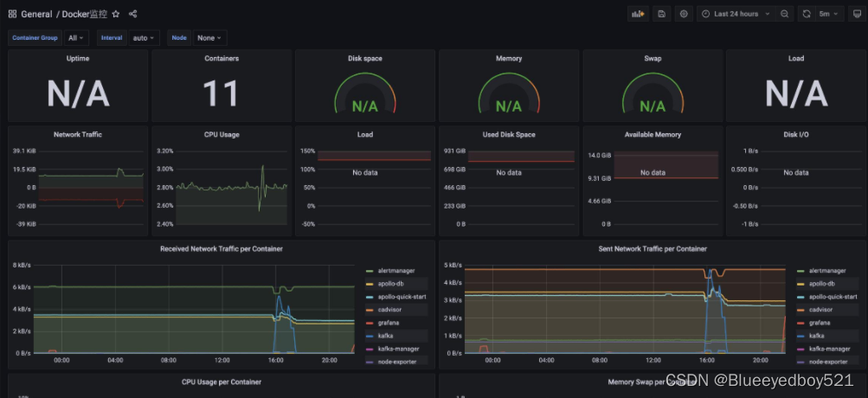
Task: Open the Memory gauge panel title menu
Action: tap(509, 58)
